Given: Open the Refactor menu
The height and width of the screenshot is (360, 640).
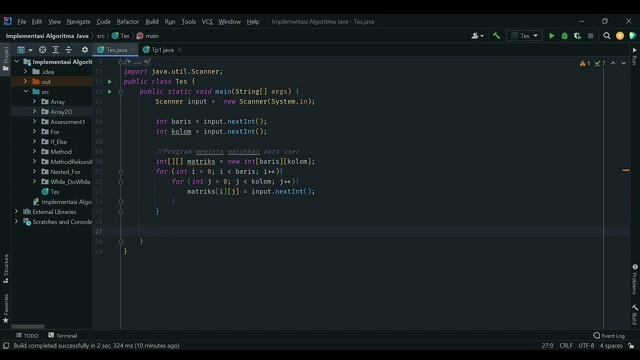Looking at the screenshot, I should tap(128, 22).
